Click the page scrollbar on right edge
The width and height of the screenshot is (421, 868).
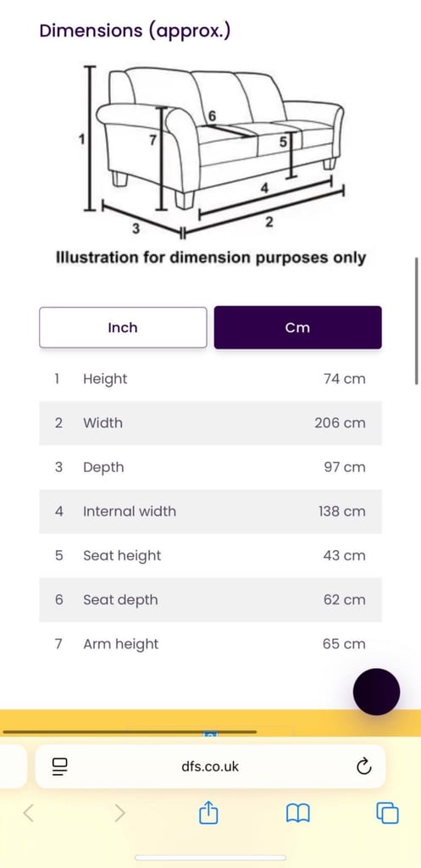click(x=417, y=320)
